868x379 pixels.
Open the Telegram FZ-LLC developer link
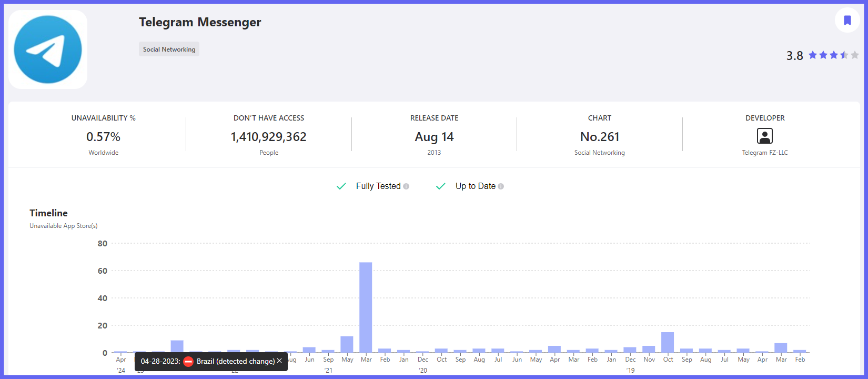pyautogui.click(x=765, y=153)
